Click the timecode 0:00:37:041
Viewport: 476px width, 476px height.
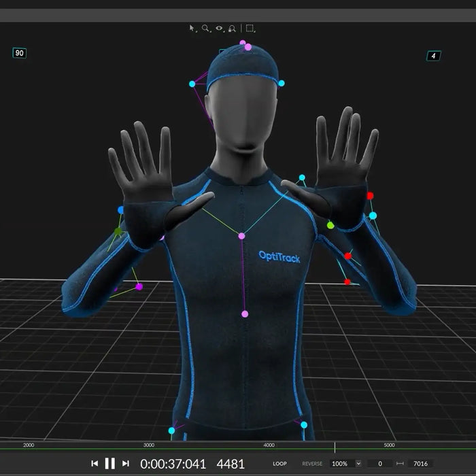(x=173, y=464)
